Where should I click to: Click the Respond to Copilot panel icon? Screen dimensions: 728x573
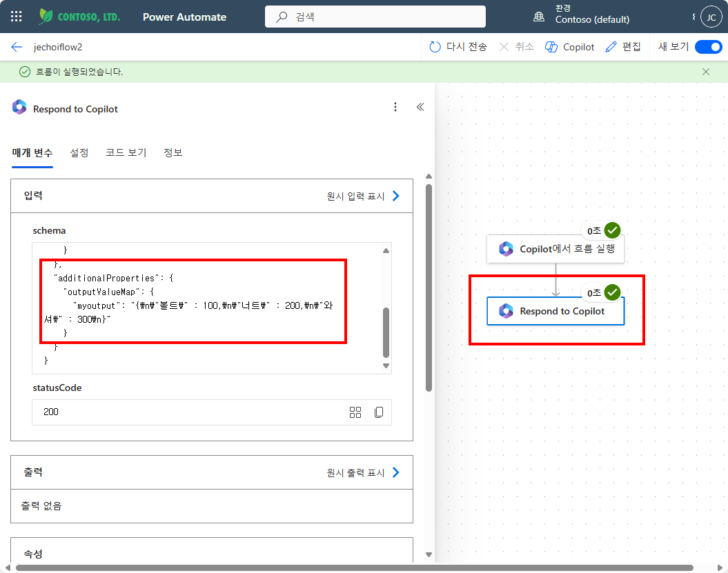[x=19, y=107]
